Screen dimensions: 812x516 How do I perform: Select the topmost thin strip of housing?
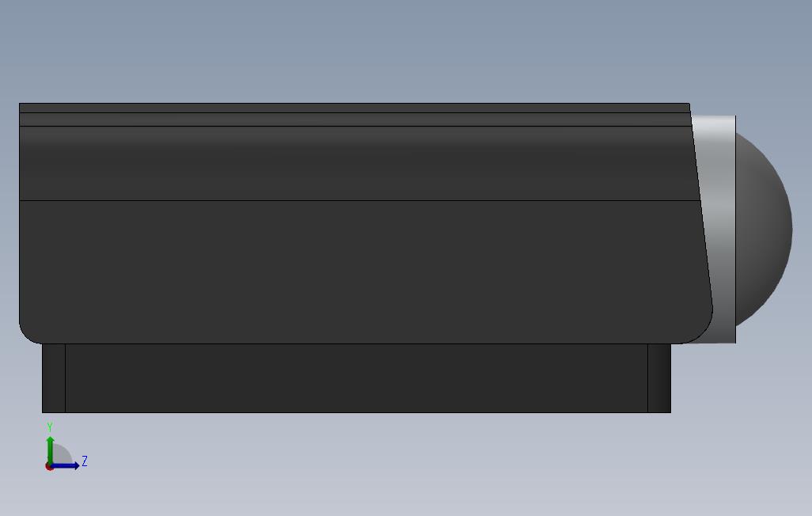(x=355, y=108)
